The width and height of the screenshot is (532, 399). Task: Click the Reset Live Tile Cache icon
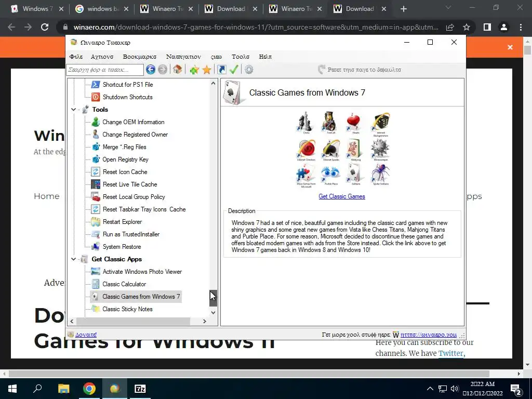click(96, 184)
